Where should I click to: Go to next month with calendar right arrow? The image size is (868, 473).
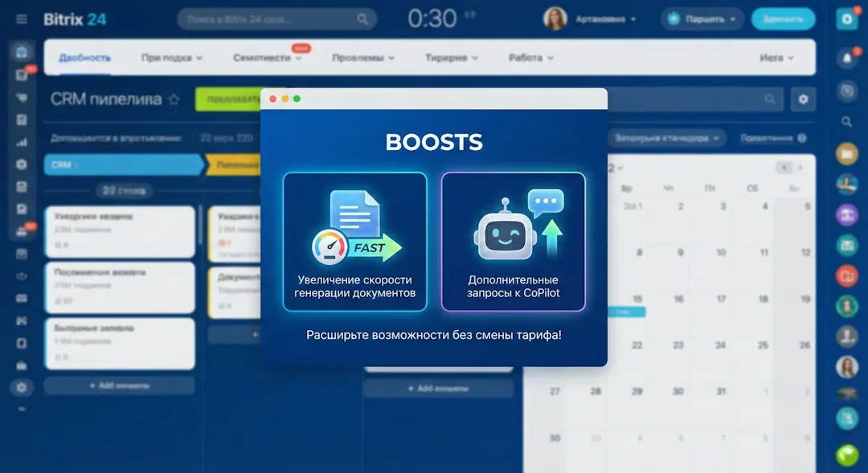coord(800,167)
